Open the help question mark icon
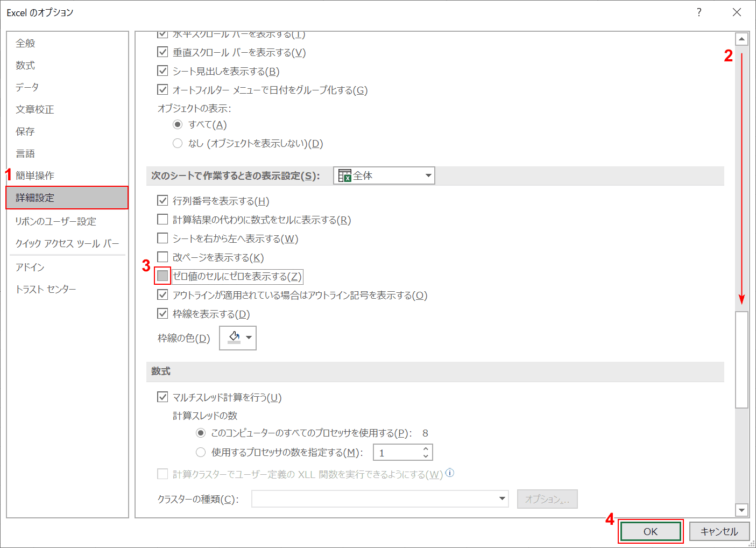Screen dimensions: 756x548 tap(699, 12)
